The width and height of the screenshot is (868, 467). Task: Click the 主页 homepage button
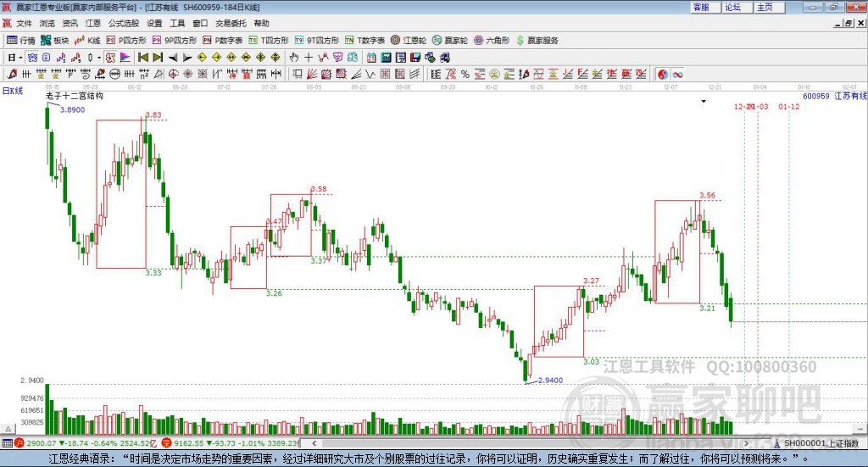coord(769,7)
